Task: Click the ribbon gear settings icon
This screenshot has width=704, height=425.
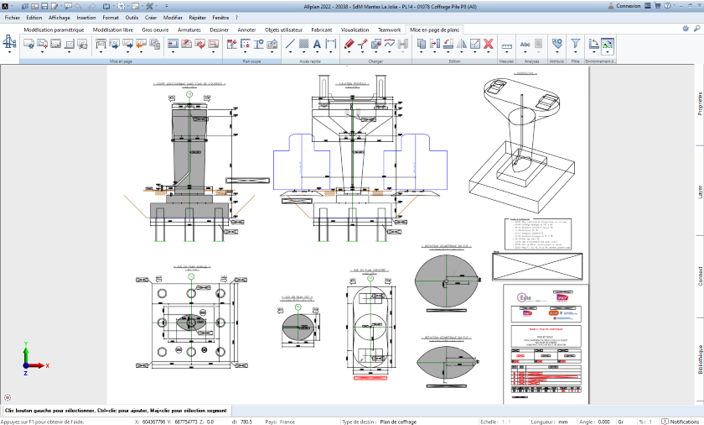Action: (686, 28)
